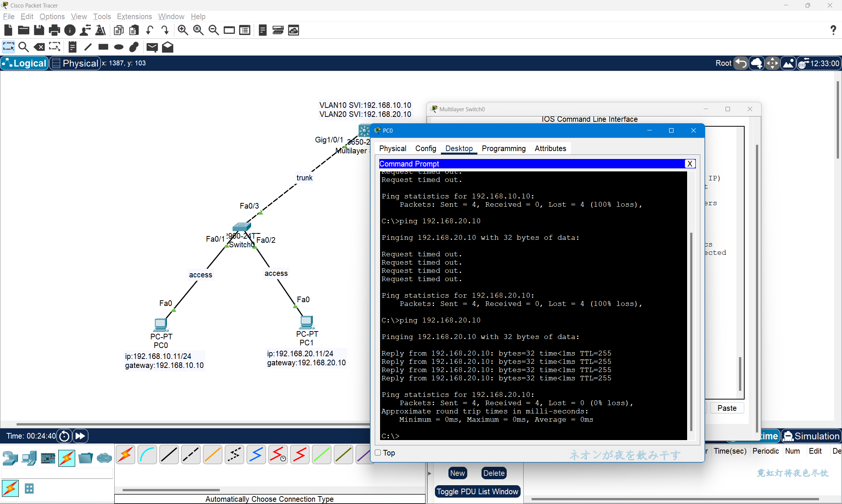The height and width of the screenshot is (504, 842).
Task: Choose the Delete tool
Action: [x=39, y=47]
